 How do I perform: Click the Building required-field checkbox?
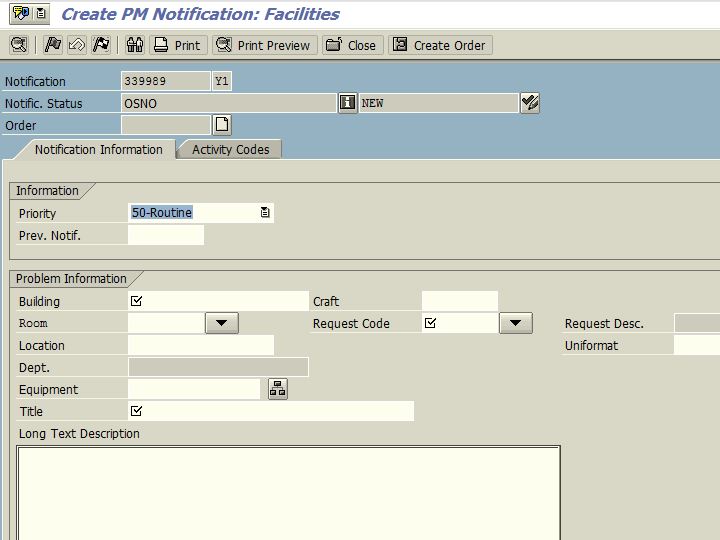coord(137,301)
